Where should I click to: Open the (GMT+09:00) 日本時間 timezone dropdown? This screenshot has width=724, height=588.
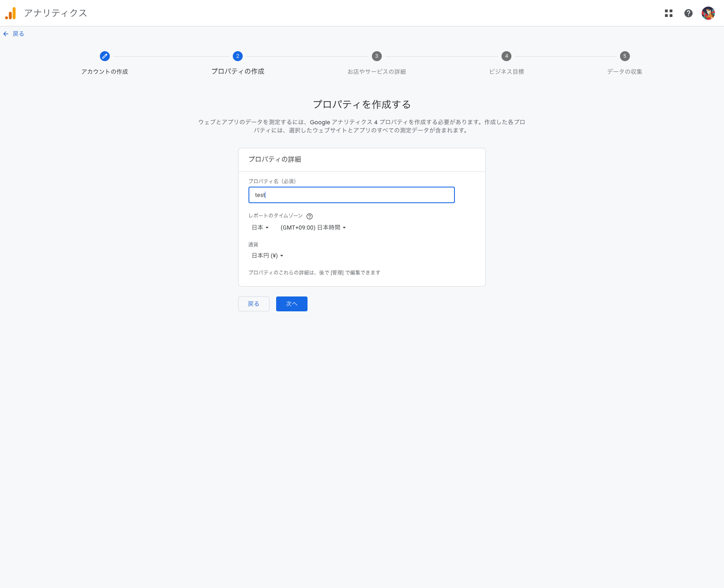pos(313,227)
